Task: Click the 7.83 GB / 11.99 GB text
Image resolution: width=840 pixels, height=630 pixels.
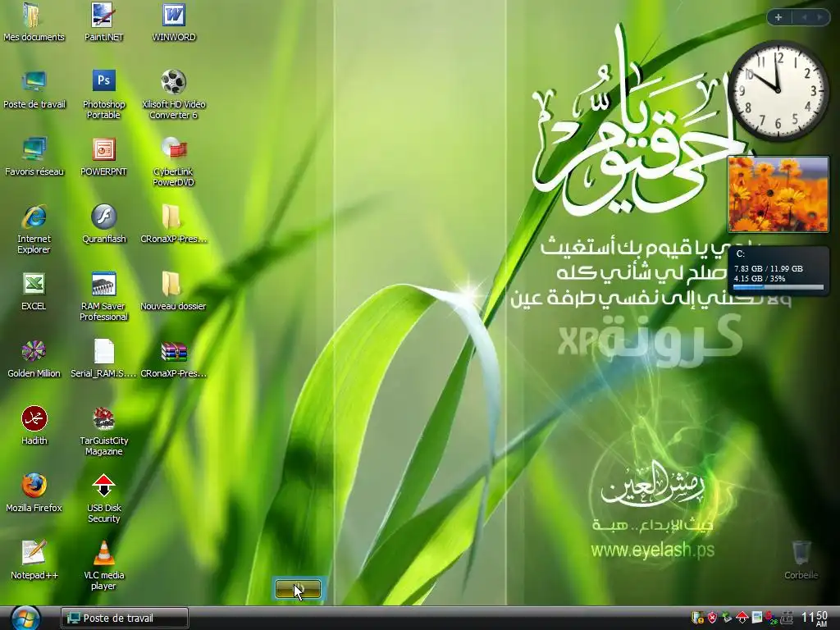Action: point(768,268)
